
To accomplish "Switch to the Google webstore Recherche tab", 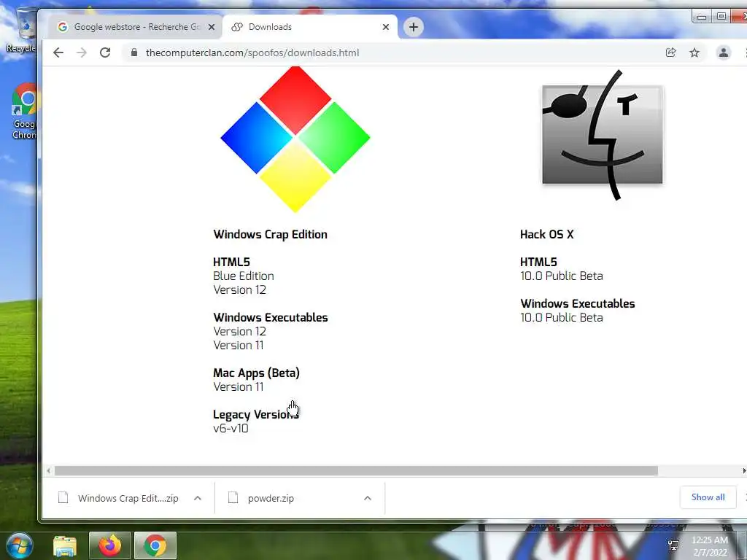I will click(135, 27).
